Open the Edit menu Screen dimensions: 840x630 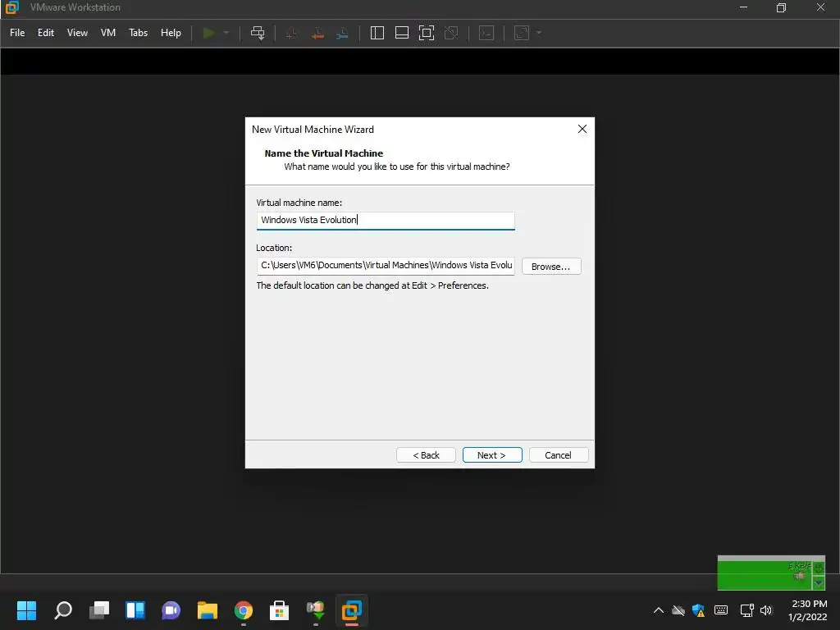[46, 33]
